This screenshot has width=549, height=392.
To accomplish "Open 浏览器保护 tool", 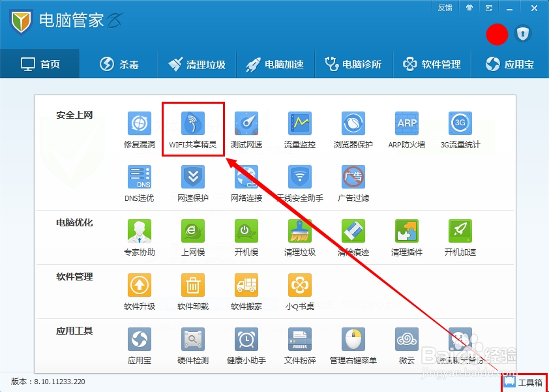I will (x=353, y=130).
